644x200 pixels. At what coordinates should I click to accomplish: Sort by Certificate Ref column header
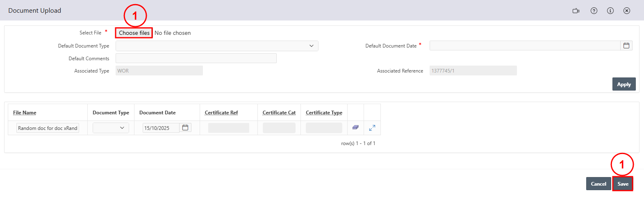tap(221, 113)
